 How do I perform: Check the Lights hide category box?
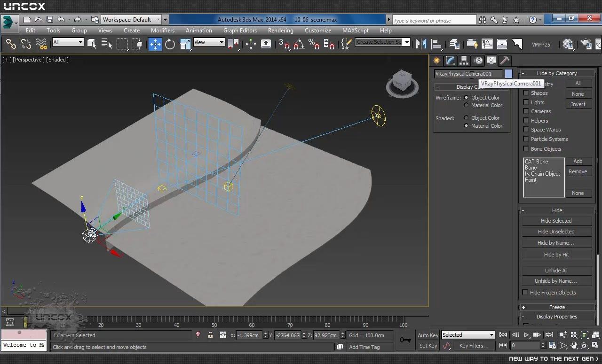(526, 102)
